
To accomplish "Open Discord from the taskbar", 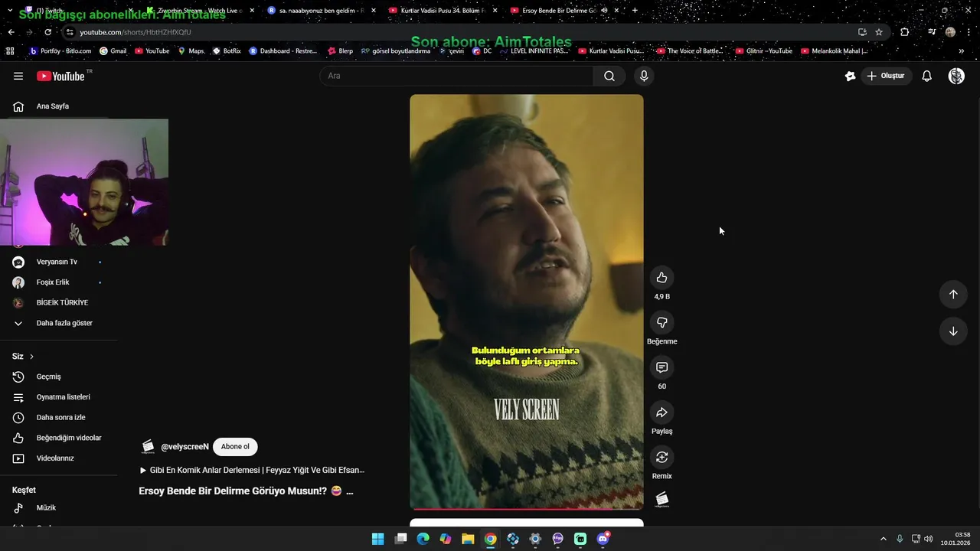I will 603,539.
